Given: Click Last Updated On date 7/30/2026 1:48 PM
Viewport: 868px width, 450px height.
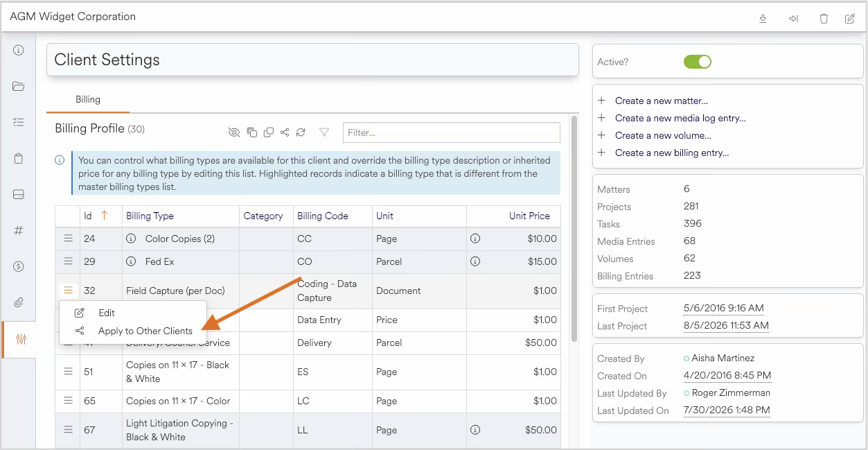Looking at the screenshot, I should click(x=727, y=410).
